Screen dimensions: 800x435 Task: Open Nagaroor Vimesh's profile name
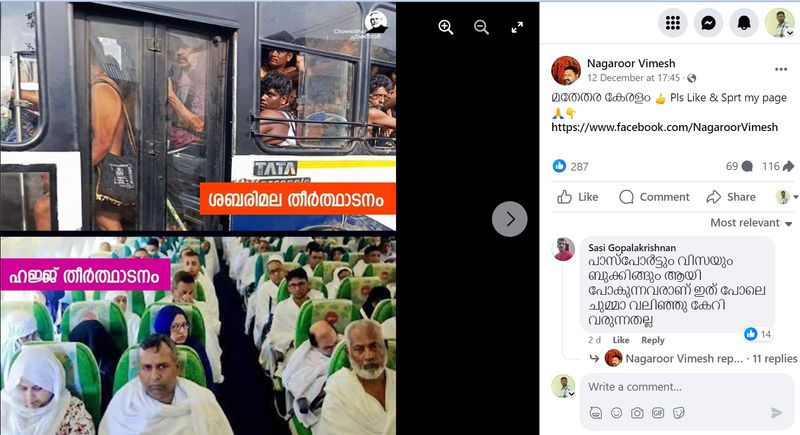tap(631, 63)
